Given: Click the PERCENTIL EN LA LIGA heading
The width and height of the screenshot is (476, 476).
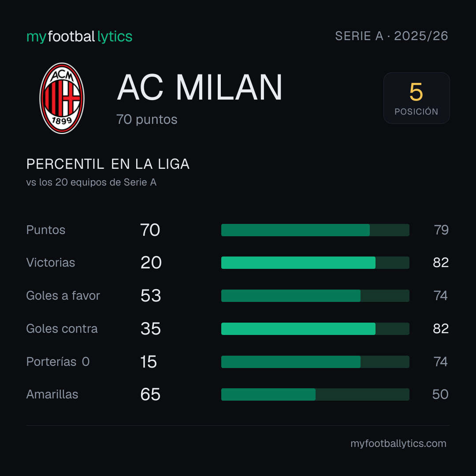Looking at the screenshot, I should (x=108, y=164).
